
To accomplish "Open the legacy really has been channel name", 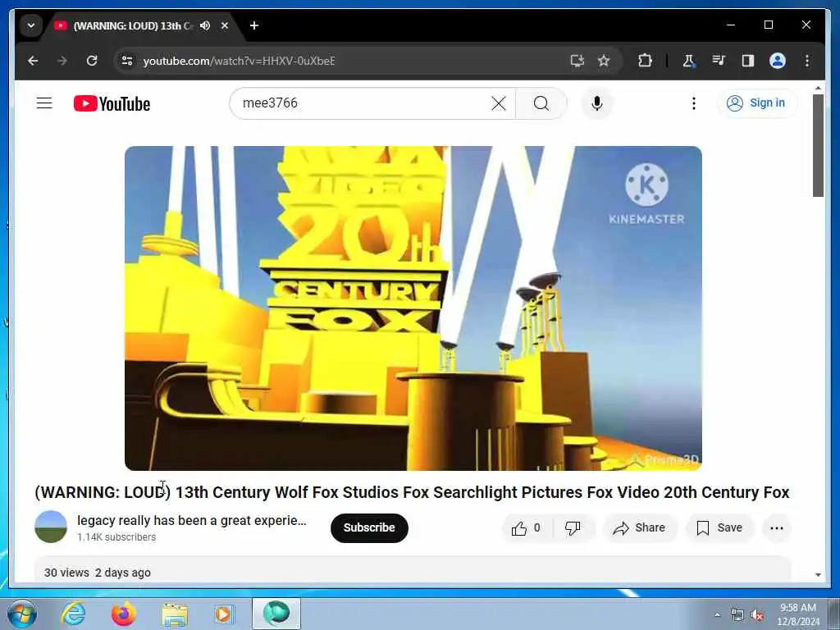I will click(191, 520).
